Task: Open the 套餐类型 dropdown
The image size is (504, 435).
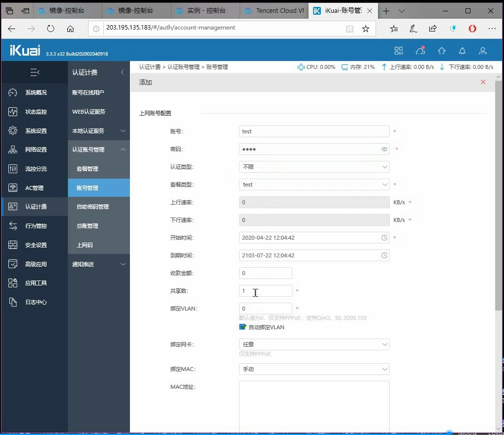Action: coord(314,185)
